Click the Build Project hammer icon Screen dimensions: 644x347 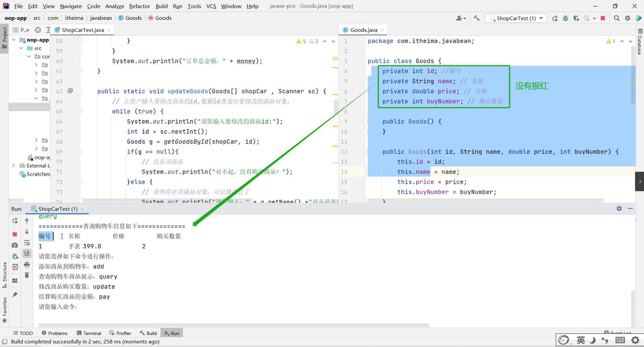(477, 18)
